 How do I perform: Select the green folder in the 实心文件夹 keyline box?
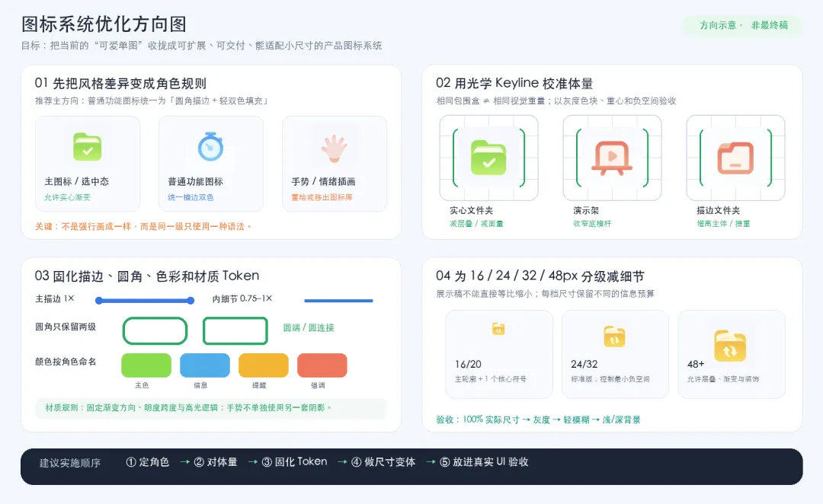click(x=488, y=158)
